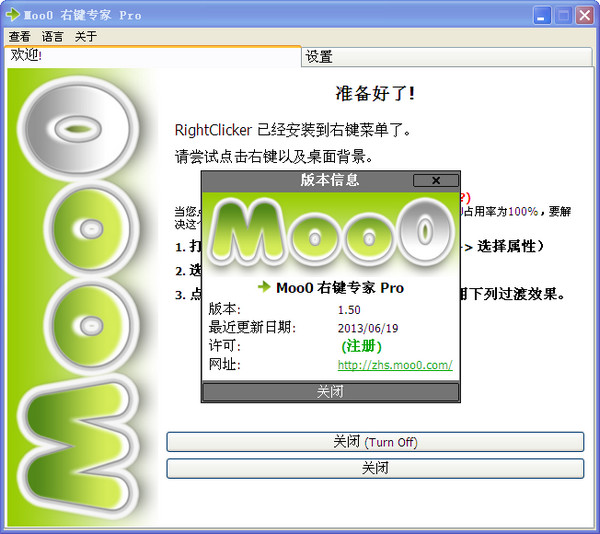Click the 关闭 (Turn Off) button
The height and width of the screenshot is (534, 600).
(x=375, y=442)
